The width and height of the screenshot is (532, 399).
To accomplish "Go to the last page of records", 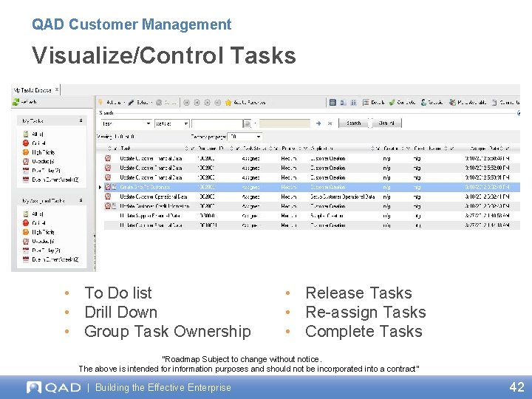I will [218, 103].
